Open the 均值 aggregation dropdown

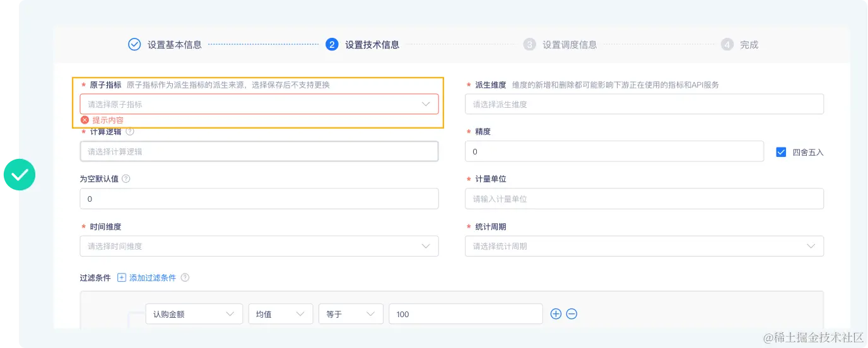tap(281, 314)
